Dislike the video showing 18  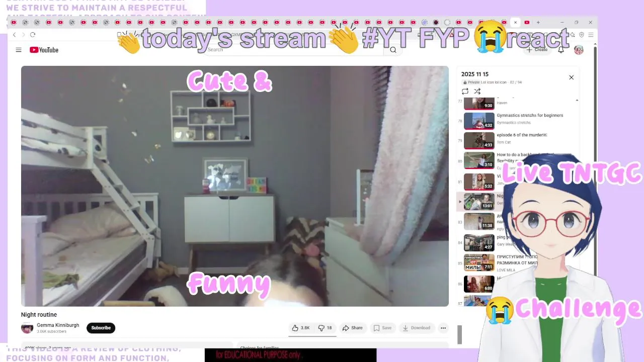click(x=325, y=328)
